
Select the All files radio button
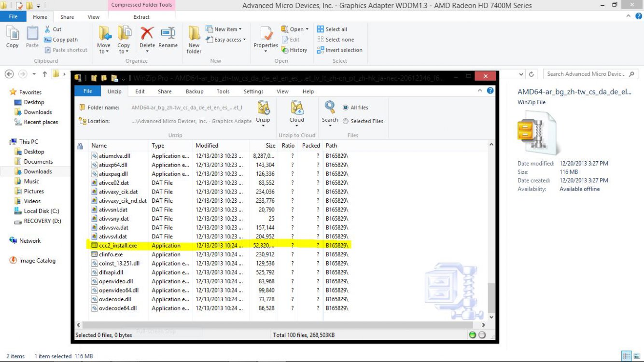pyautogui.click(x=346, y=108)
